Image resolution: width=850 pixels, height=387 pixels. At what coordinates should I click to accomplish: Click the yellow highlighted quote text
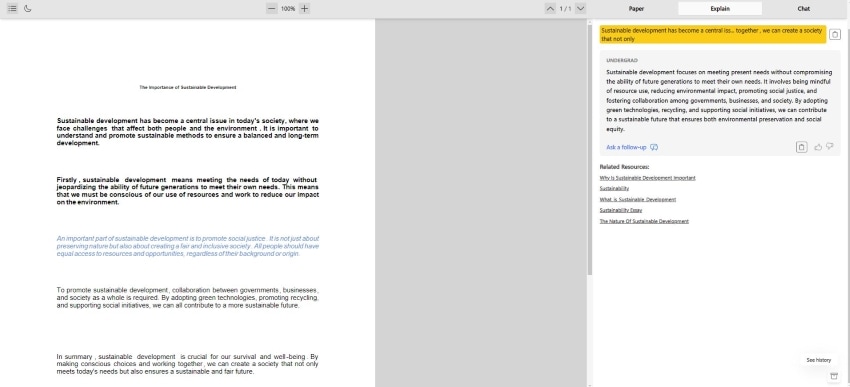(x=712, y=35)
